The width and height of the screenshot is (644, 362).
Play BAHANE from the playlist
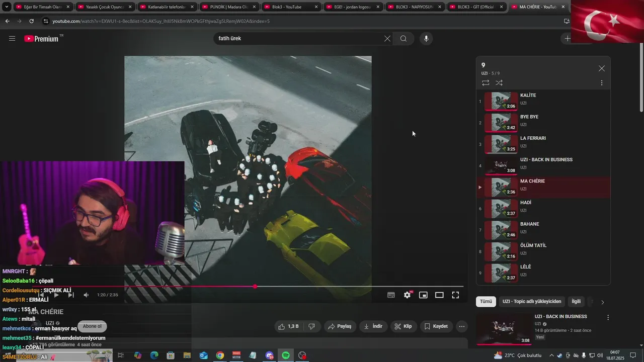[x=543, y=230]
